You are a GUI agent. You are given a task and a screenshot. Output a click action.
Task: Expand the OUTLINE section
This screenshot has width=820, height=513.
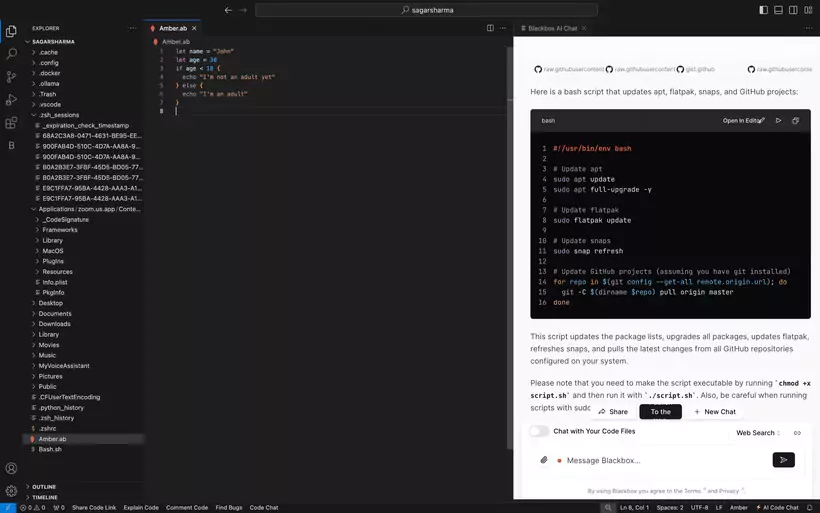(x=82, y=487)
